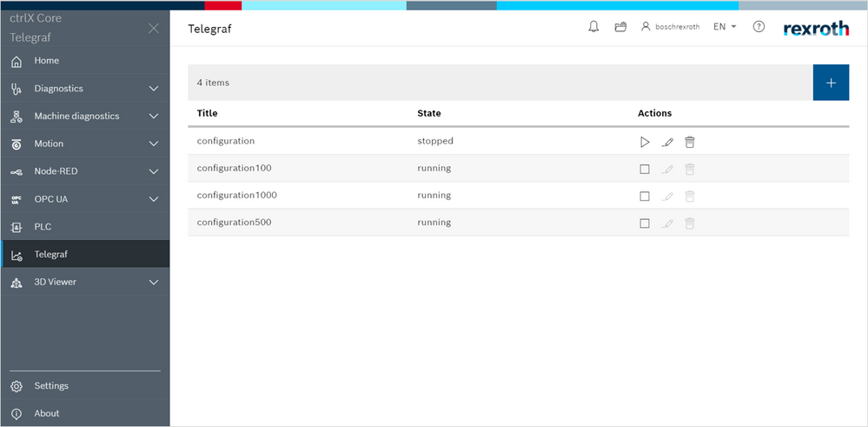This screenshot has height=427, width=868.
Task: Click the Settings gear icon
Action: point(17,387)
